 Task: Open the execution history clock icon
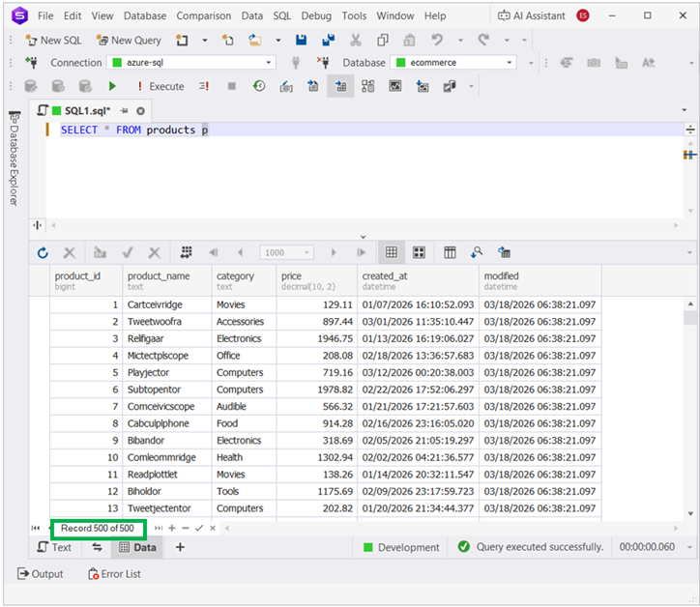point(259,86)
